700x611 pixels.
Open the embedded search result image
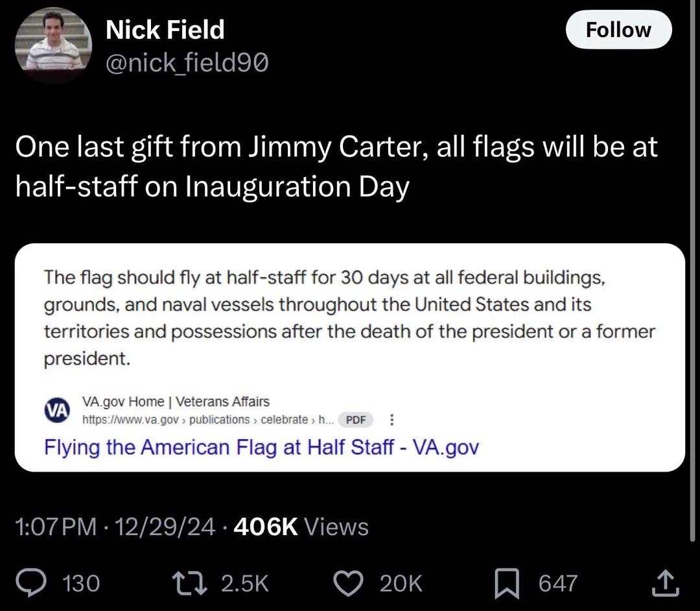[x=349, y=357]
